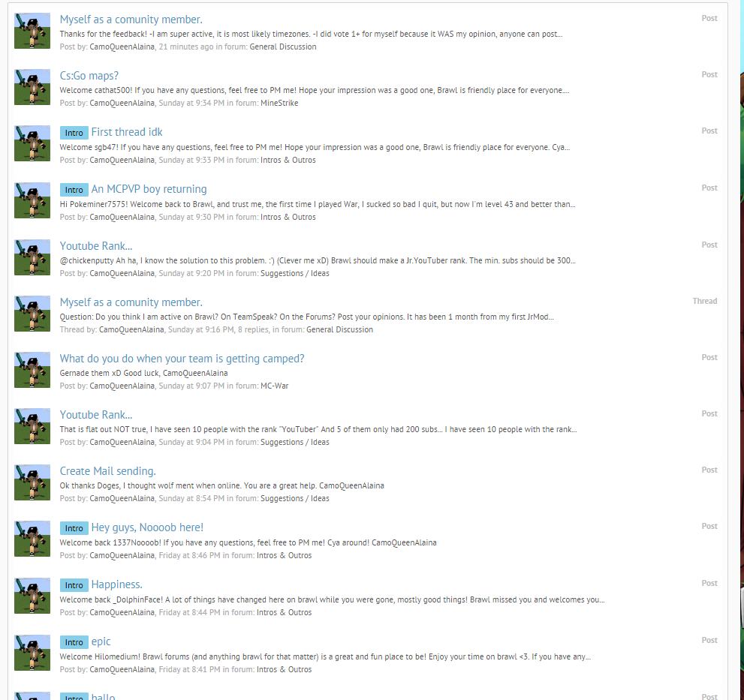This screenshot has height=700, width=744.
Task: Go to the MineStrike forum link
Action: pos(279,103)
